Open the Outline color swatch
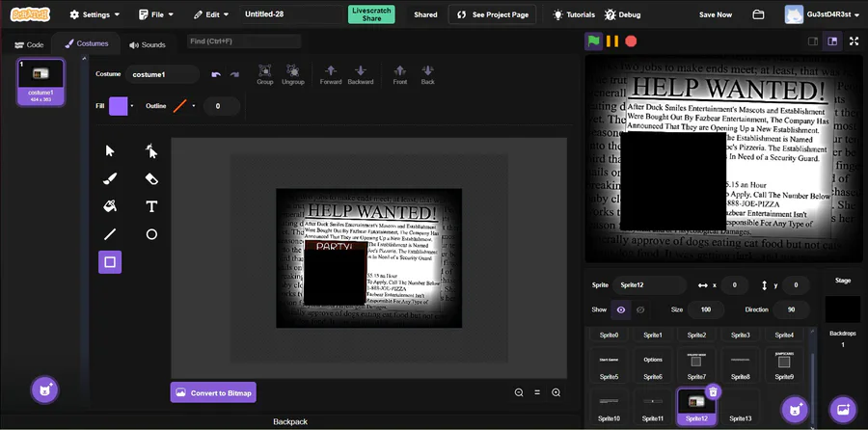 click(180, 106)
